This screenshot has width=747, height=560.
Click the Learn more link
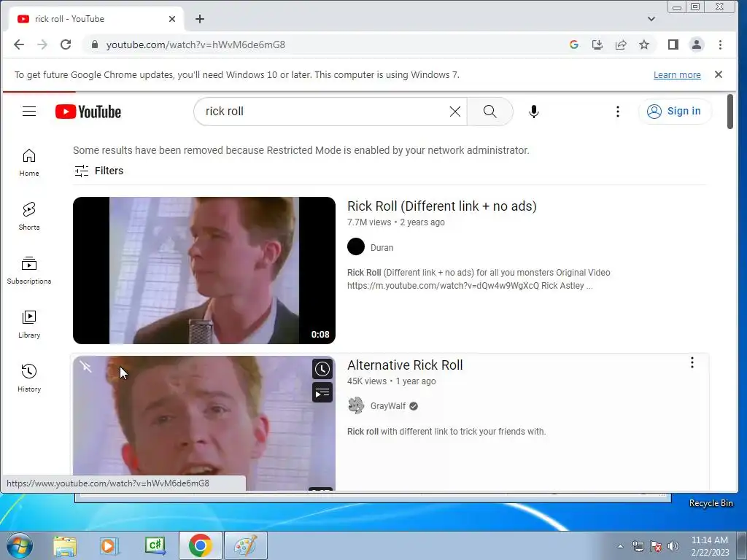tap(677, 75)
